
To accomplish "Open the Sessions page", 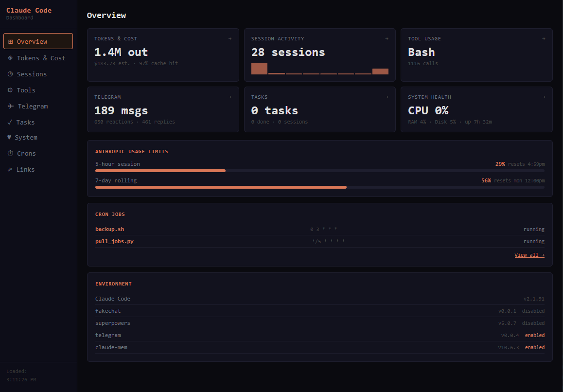I will (38, 74).
